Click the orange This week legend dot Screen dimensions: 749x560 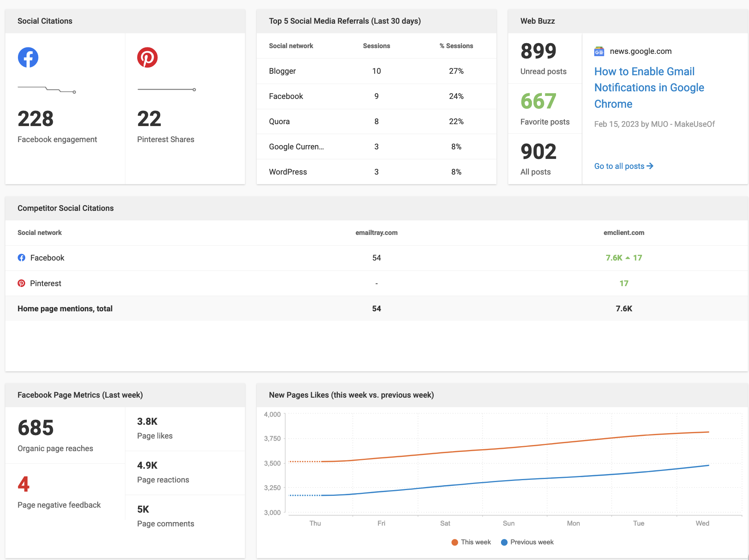click(x=454, y=542)
